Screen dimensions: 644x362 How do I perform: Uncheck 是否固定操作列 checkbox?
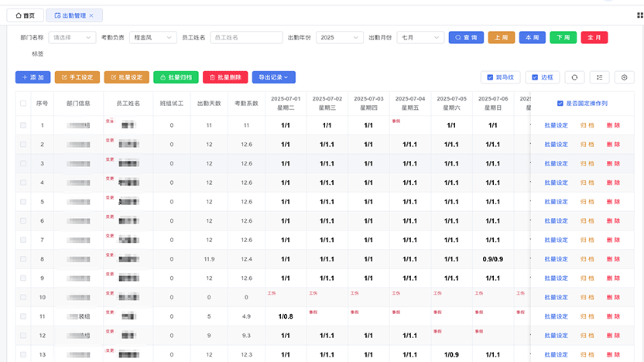560,104
